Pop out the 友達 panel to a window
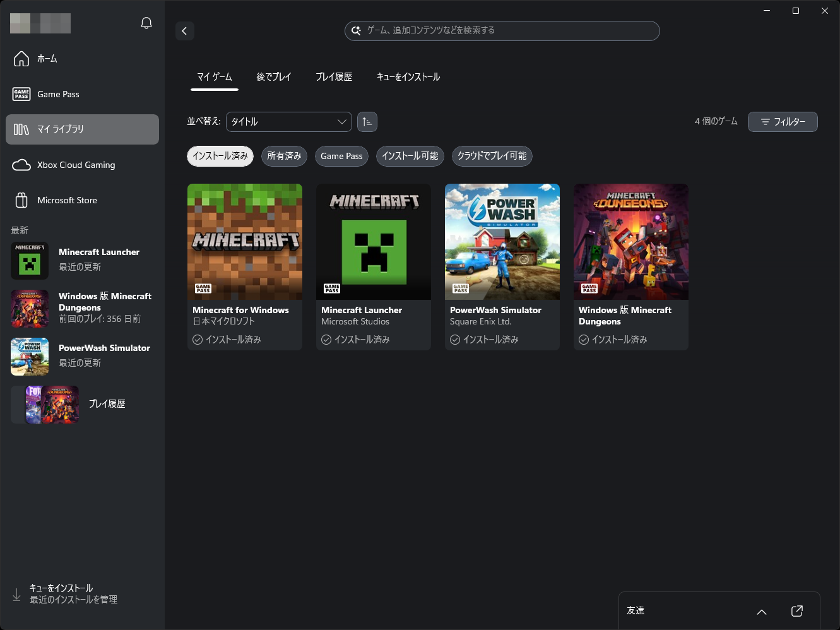 point(796,610)
